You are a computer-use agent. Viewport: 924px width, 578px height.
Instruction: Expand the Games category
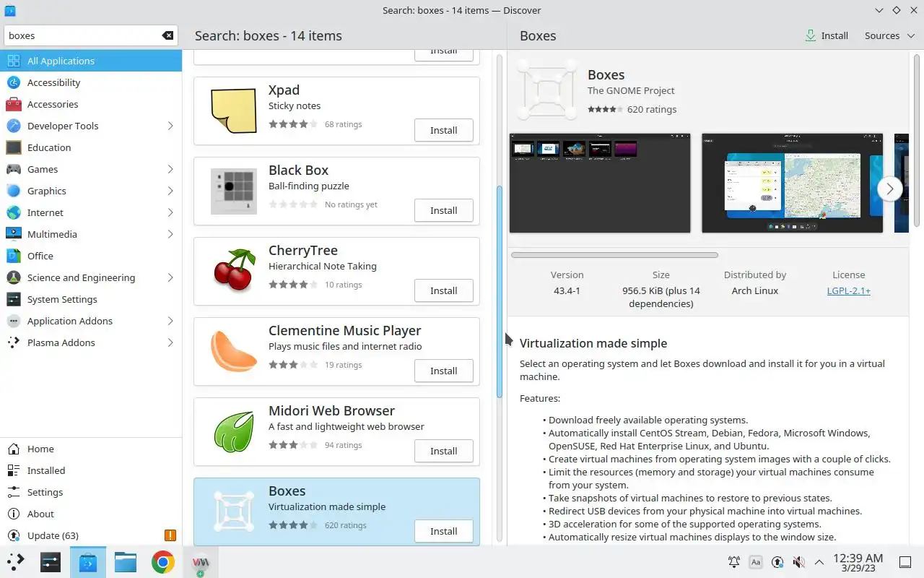tap(170, 169)
